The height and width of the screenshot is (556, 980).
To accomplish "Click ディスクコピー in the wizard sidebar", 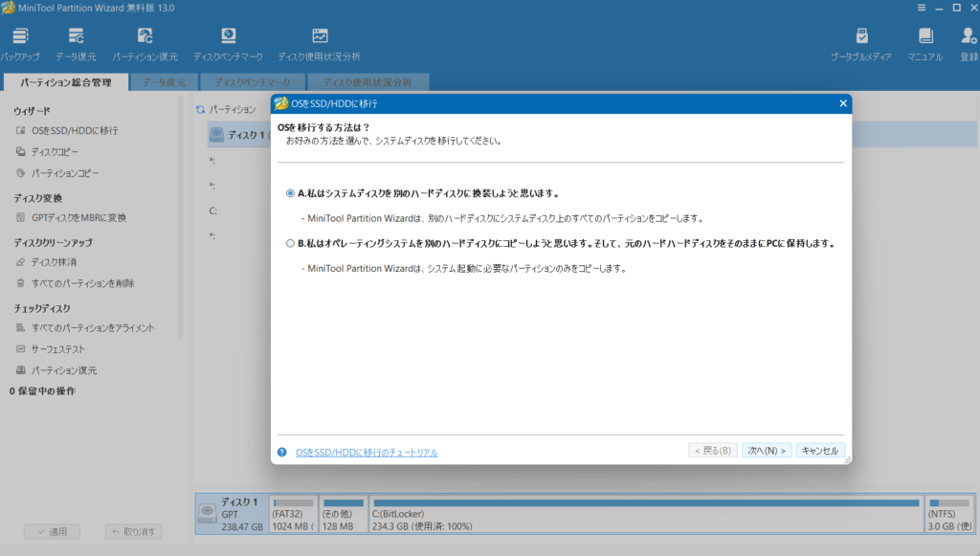I will pyautogui.click(x=55, y=152).
